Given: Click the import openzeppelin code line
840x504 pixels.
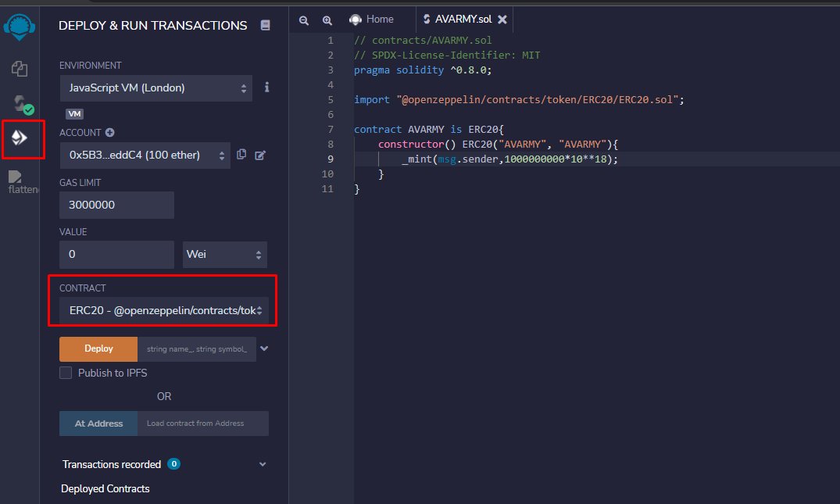Looking at the screenshot, I should point(519,99).
